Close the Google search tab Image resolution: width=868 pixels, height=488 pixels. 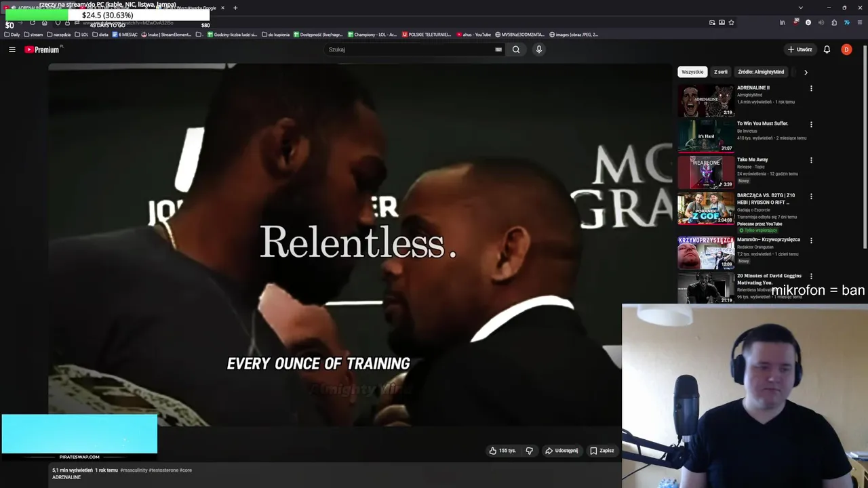222,8
